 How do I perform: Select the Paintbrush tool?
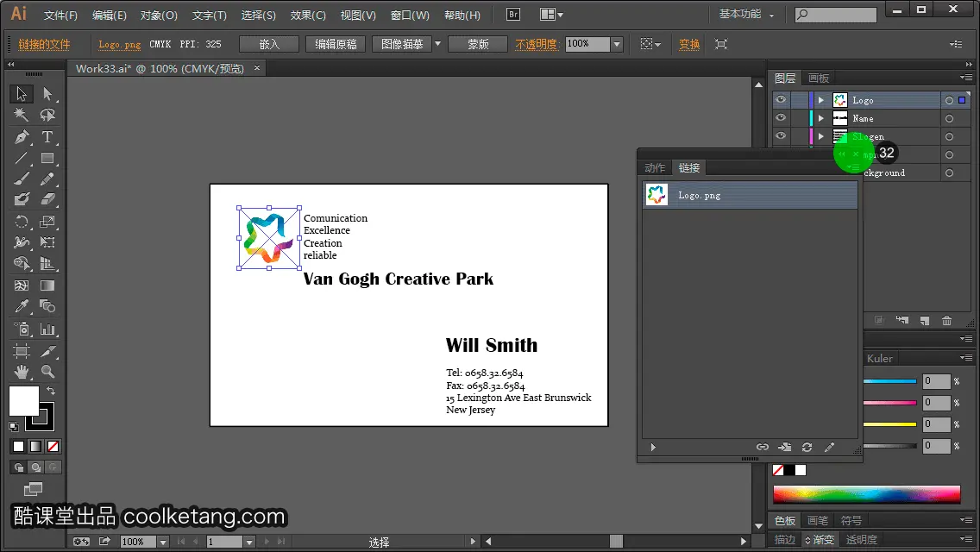(22, 179)
